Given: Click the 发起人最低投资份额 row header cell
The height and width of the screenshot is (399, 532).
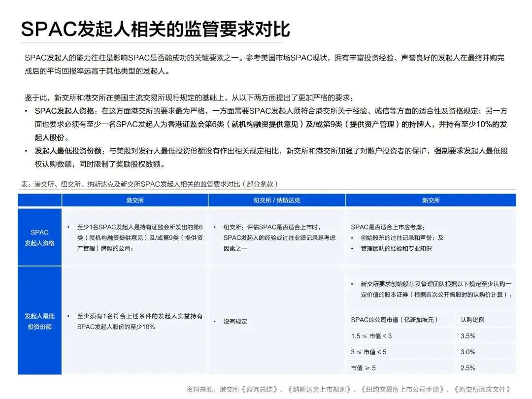Looking at the screenshot, I should pos(40,321).
